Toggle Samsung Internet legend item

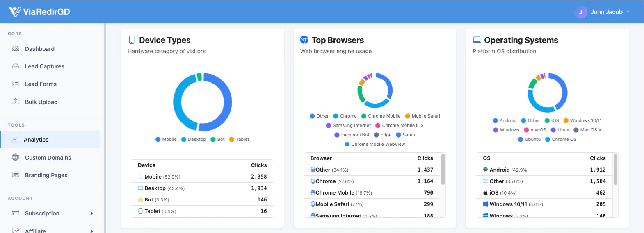(x=348, y=125)
